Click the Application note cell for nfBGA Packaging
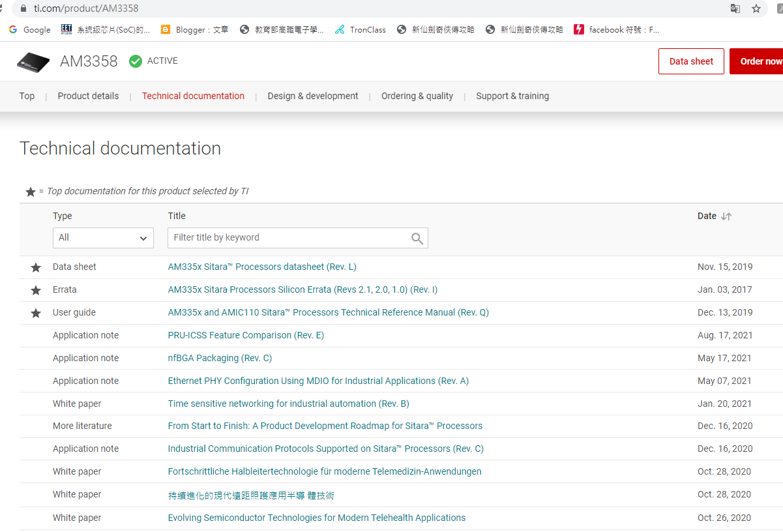Viewport: 783px width, 532px height. pyautogui.click(x=86, y=358)
